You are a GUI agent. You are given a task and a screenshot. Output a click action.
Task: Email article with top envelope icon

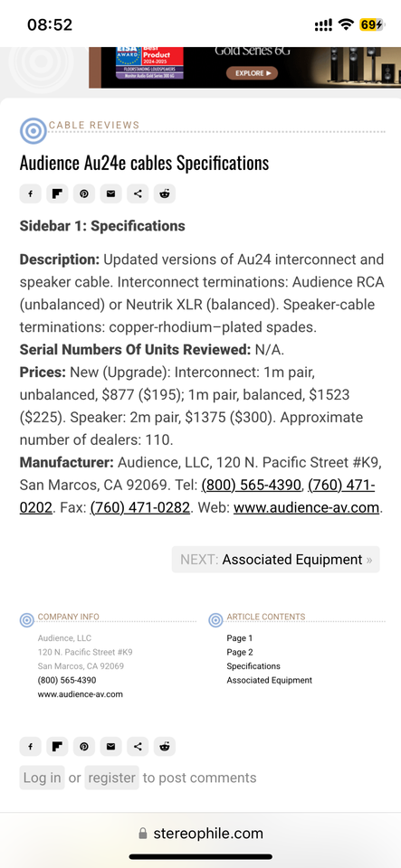tap(110, 193)
